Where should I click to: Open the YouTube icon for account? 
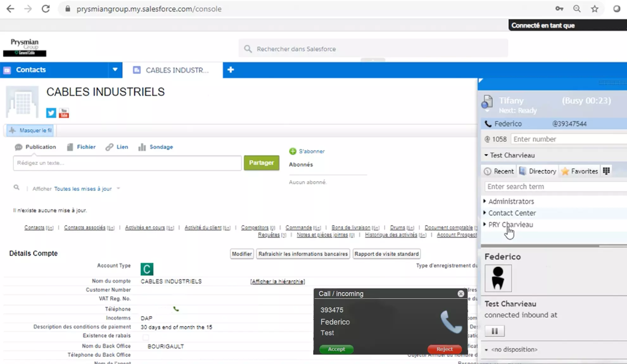point(64,113)
